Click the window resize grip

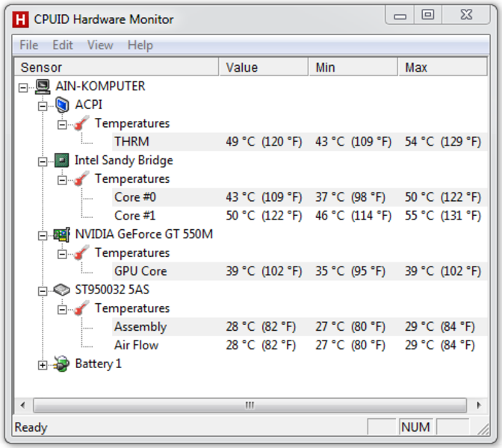[483, 429]
